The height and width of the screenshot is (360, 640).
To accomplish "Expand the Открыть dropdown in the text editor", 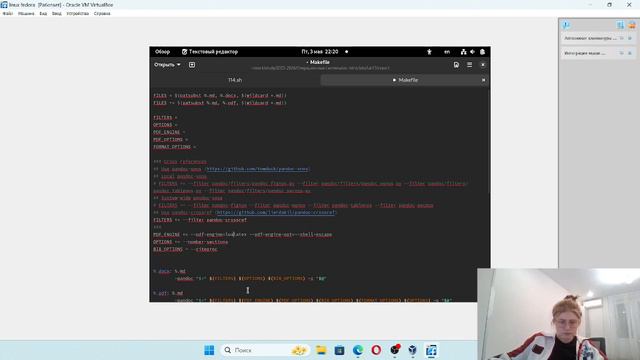I will point(167,64).
